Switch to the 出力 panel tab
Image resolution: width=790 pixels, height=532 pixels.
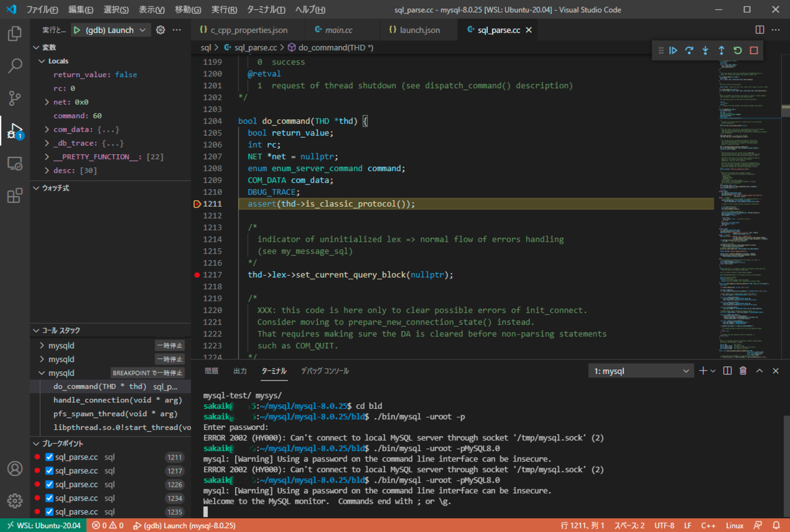[x=240, y=371]
